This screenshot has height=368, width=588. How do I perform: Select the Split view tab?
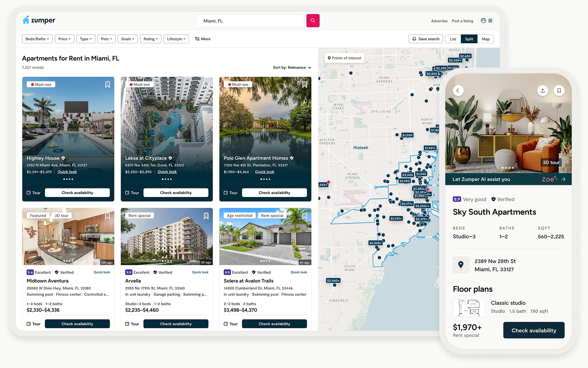(x=469, y=39)
